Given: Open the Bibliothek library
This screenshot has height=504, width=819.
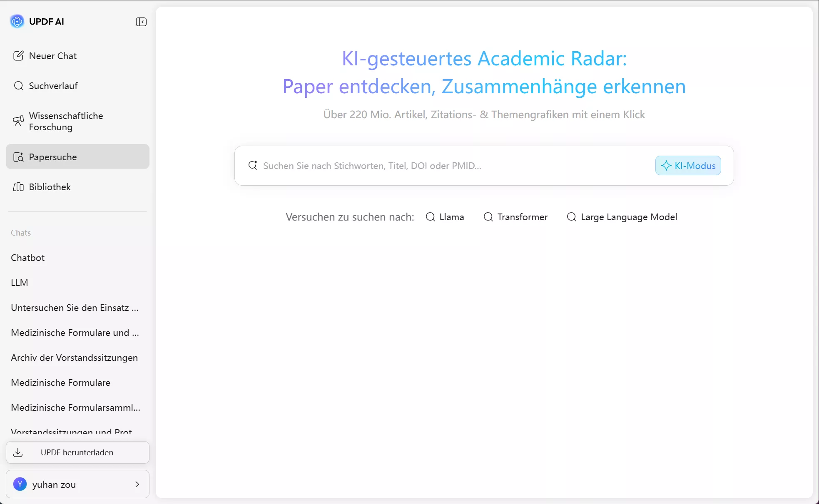Looking at the screenshot, I should coord(50,187).
